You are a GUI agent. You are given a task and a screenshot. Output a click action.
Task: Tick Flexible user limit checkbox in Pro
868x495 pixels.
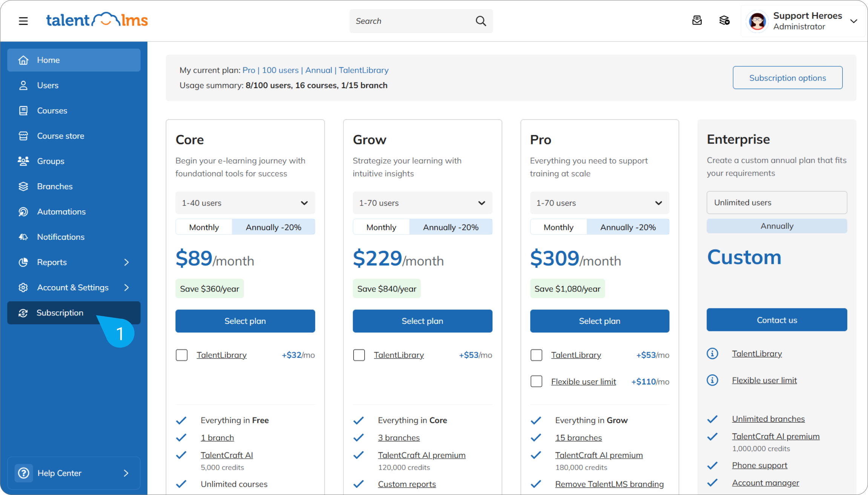pos(536,381)
